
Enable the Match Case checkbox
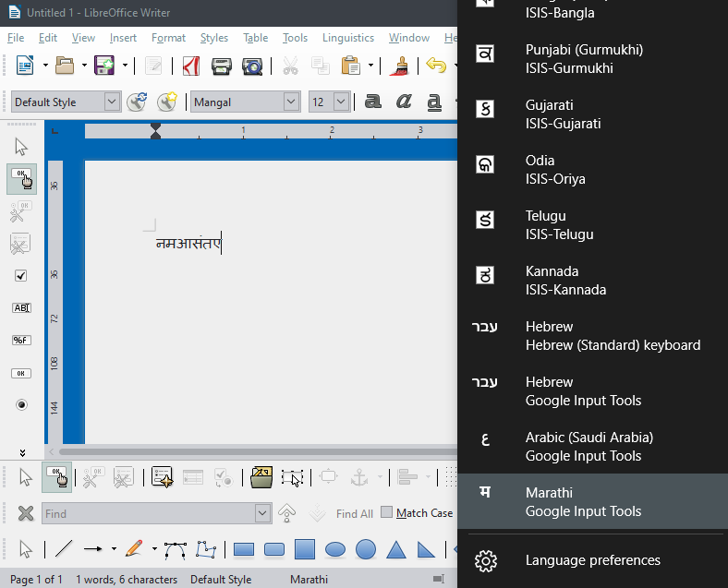[x=387, y=512]
